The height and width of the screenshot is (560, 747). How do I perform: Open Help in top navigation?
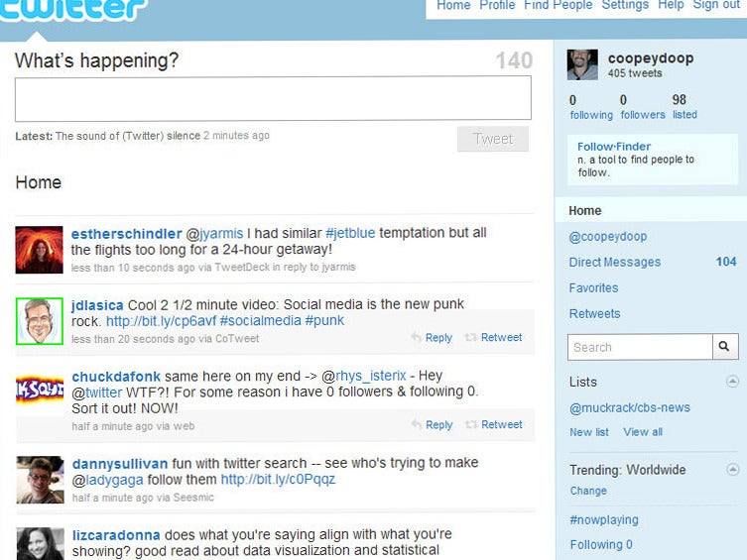tap(671, 5)
